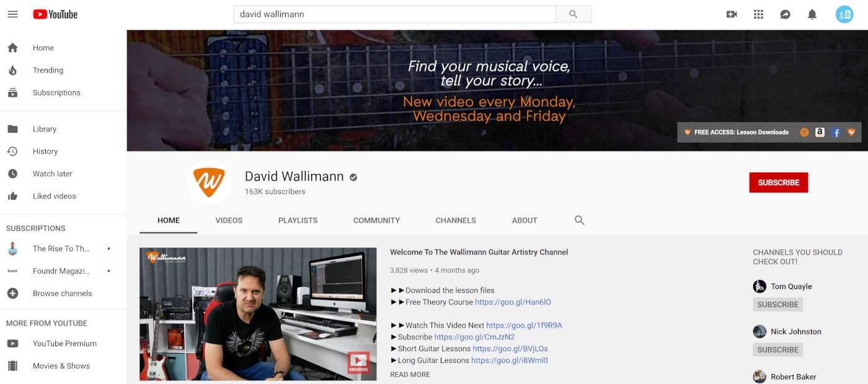Switch to the COMMUNITY tab

(x=376, y=220)
